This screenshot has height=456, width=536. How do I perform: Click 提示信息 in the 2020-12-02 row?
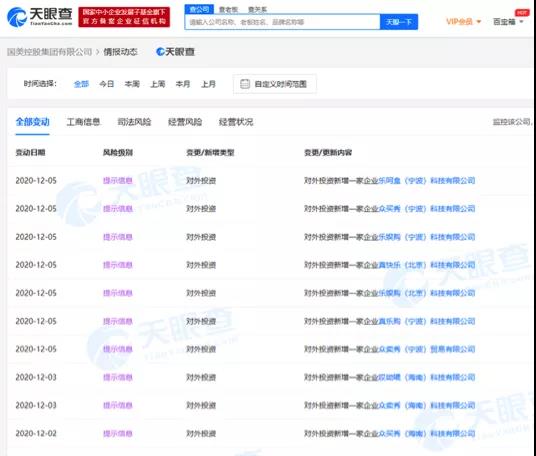pos(118,433)
